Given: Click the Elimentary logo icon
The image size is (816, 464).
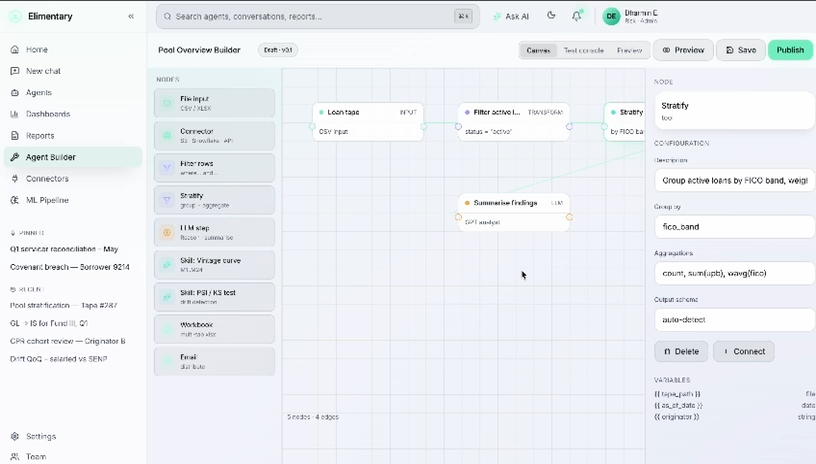Looking at the screenshot, I should click(x=15, y=16).
